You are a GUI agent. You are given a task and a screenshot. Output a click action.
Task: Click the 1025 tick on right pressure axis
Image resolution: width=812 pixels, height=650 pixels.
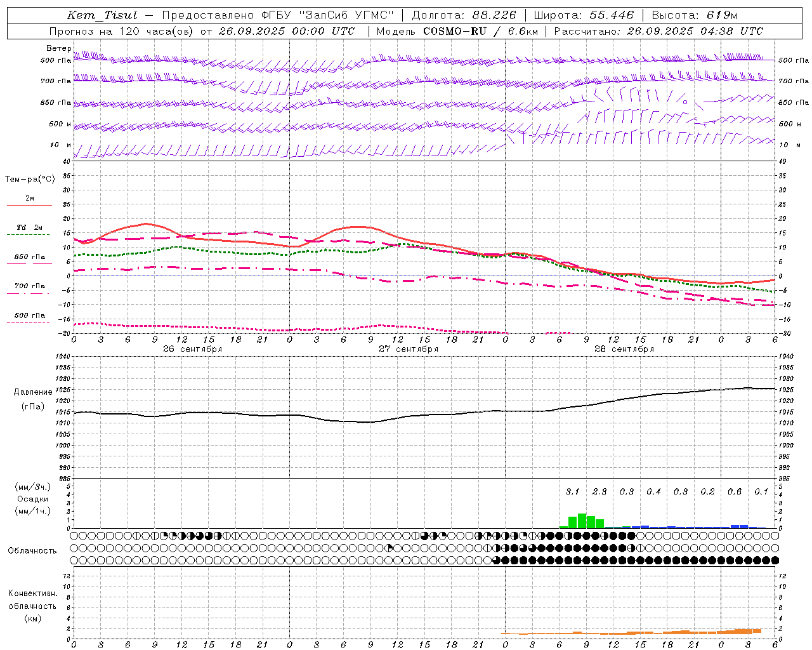[x=786, y=390]
